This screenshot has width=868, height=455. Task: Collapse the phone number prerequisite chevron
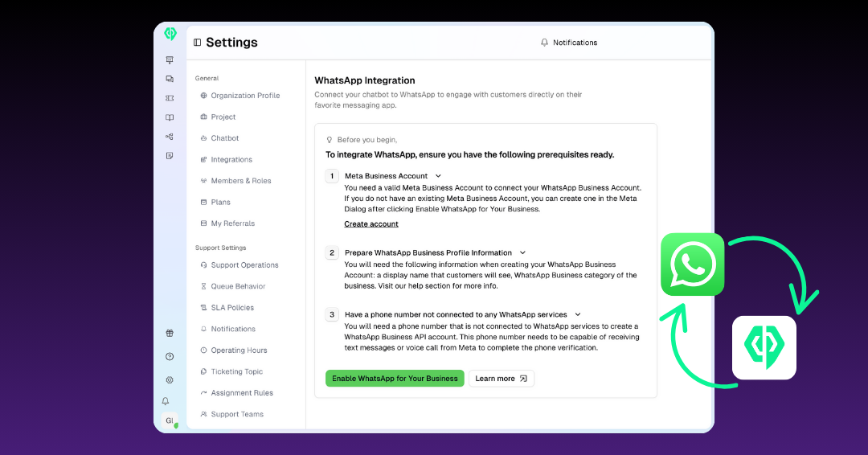[x=577, y=314]
